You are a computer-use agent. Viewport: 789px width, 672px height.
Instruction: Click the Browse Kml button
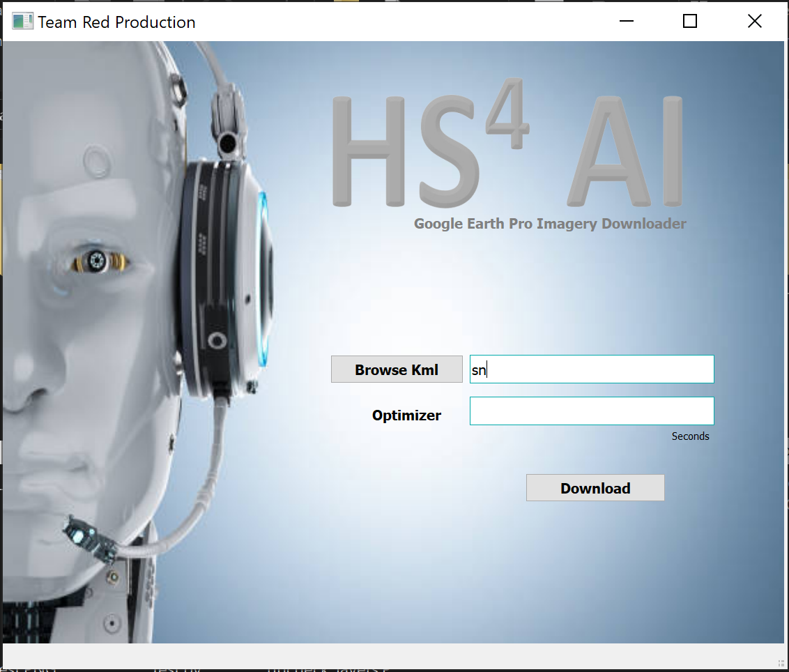397,369
